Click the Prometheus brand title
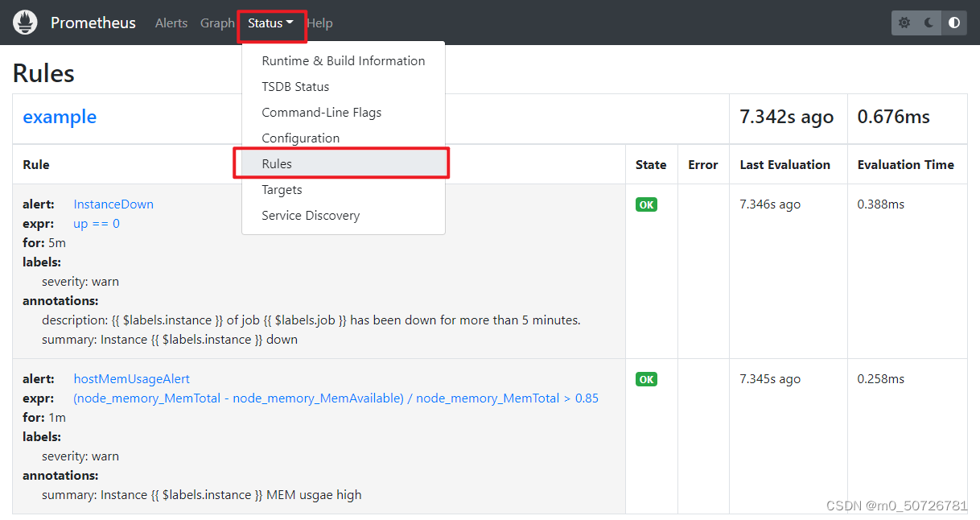Viewport: 980px width, 520px height. pyautogui.click(x=93, y=23)
